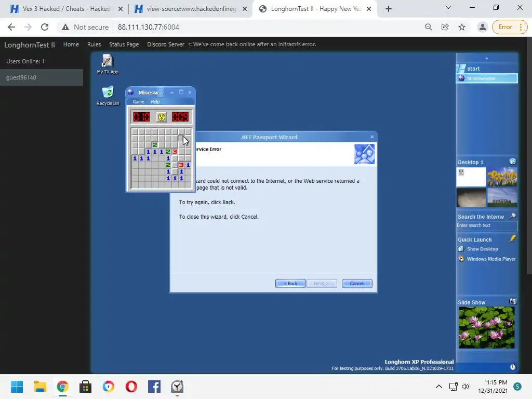Open Microsoft Store from the taskbar
532x399 pixels.
[x=86, y=387]
